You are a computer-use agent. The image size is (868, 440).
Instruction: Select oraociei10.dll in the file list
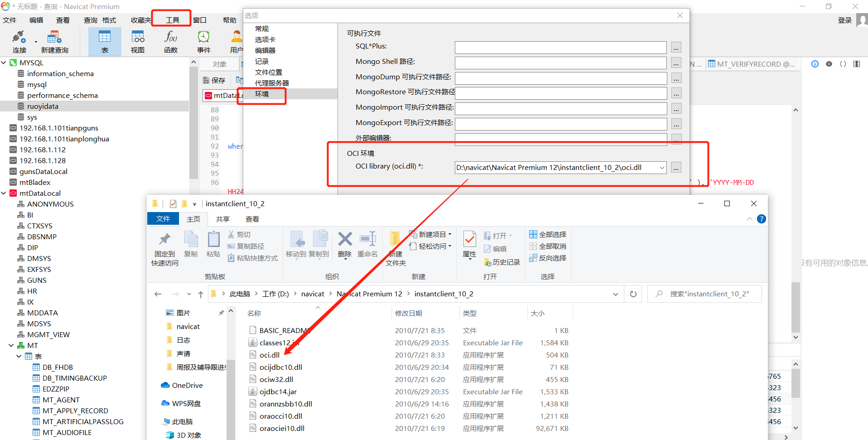pyautogui.click(x=282, y=428)
